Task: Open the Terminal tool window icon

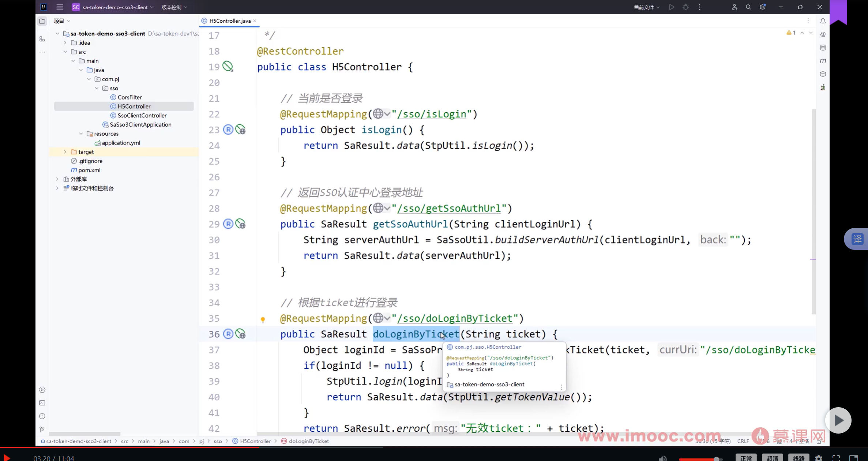Action: click(x=42, y=403)
